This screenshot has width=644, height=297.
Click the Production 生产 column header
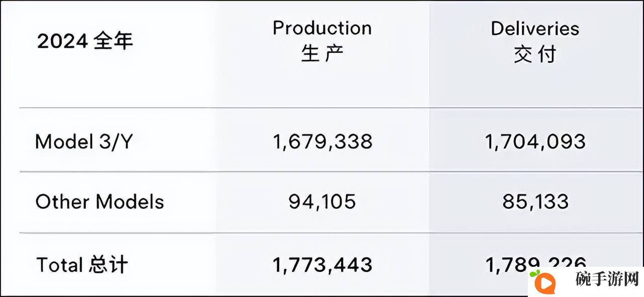(x=322, y=41)
